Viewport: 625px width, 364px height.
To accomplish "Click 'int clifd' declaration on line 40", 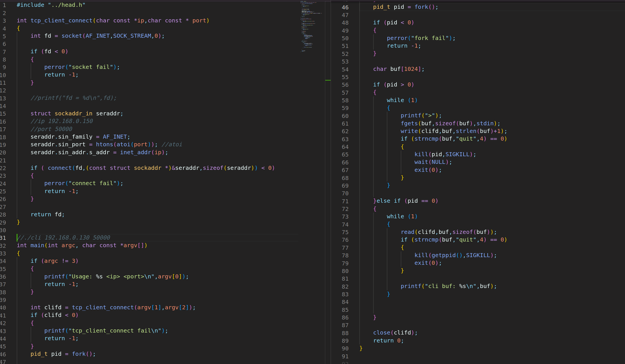I will 46,307.
